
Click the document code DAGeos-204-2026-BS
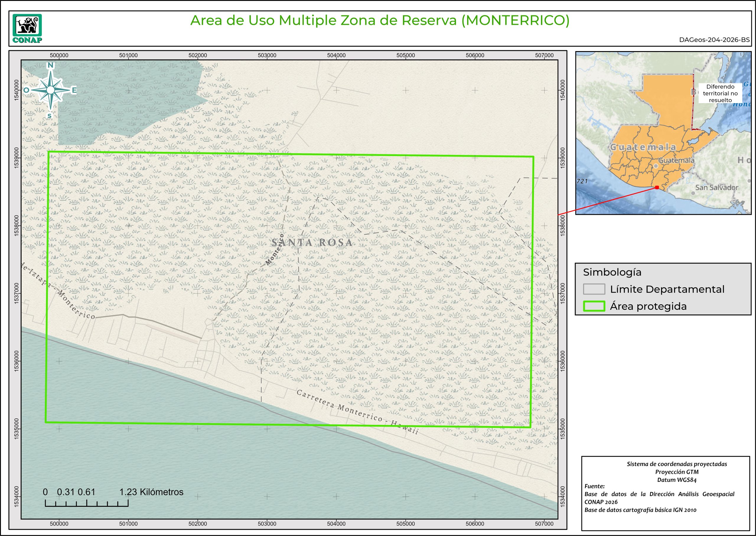point(714,40)
